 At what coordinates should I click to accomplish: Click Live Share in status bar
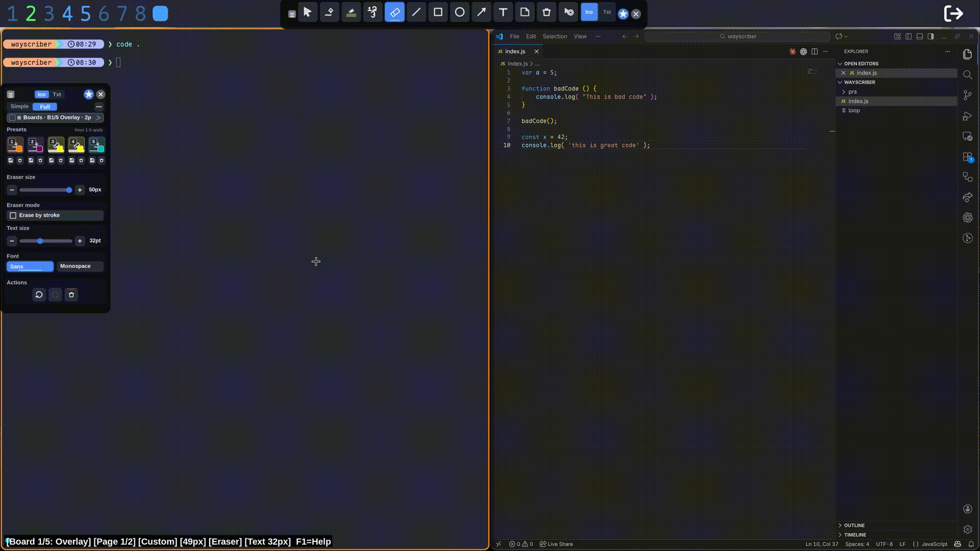(x=556, y=544)
